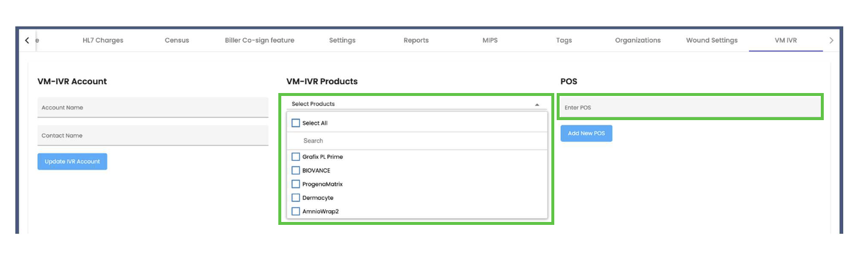Tick the AmnioWrap2 checkbox
Viewport: 868px width, 272px height.
click(x=296, y=211)
